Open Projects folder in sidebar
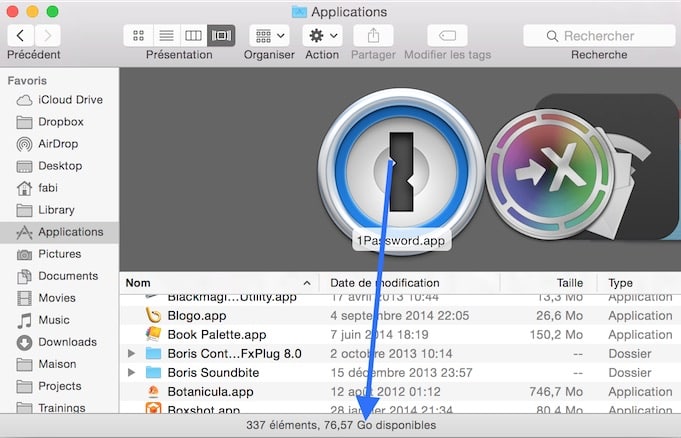 pos(60,386)
